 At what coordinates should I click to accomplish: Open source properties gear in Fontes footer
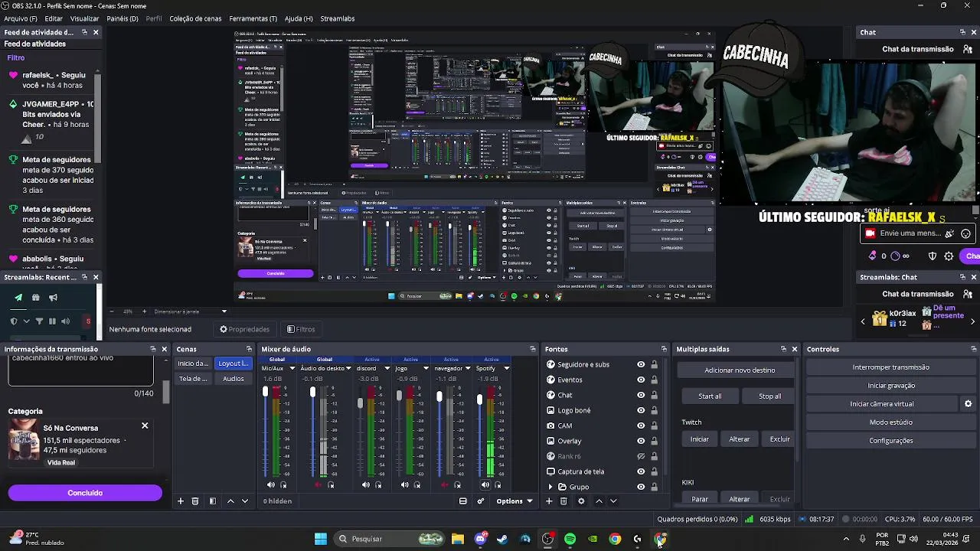click(x=581, y=501)
